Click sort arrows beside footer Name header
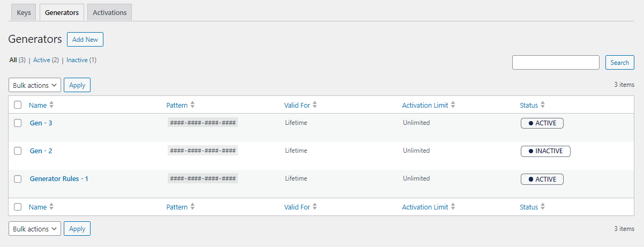Image resolution: width=644 pixels, height=247 pixels. [x=51, y=207]
